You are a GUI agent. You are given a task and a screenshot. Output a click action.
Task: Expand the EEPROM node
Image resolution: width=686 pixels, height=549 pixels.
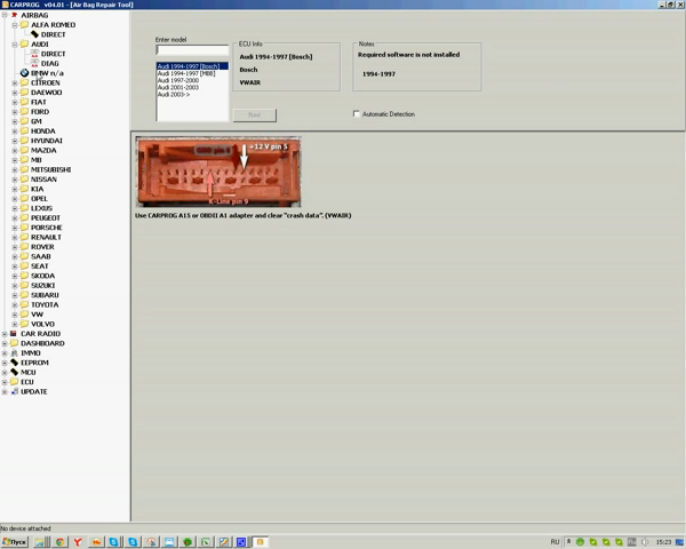(x=4, y=362)
